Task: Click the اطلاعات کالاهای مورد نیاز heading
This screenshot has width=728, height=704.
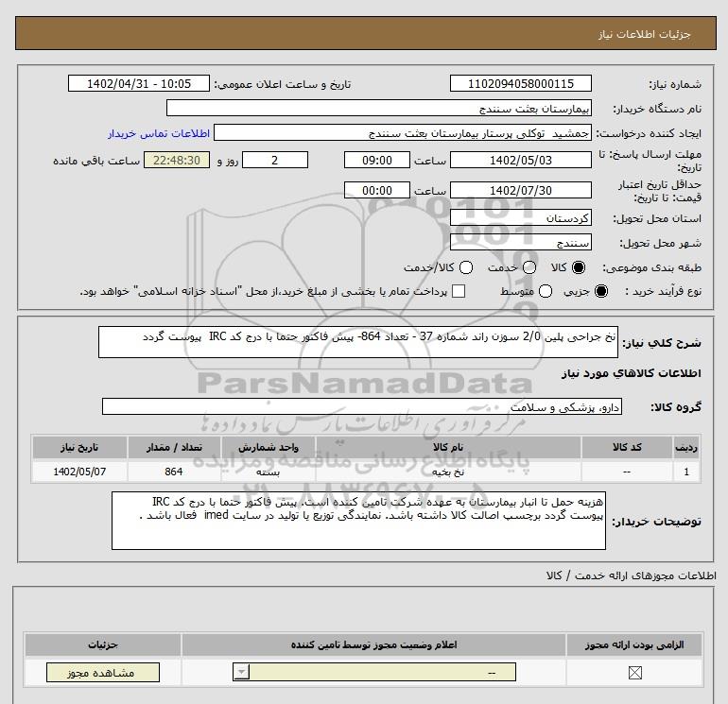Action: [x=631, y=373]
